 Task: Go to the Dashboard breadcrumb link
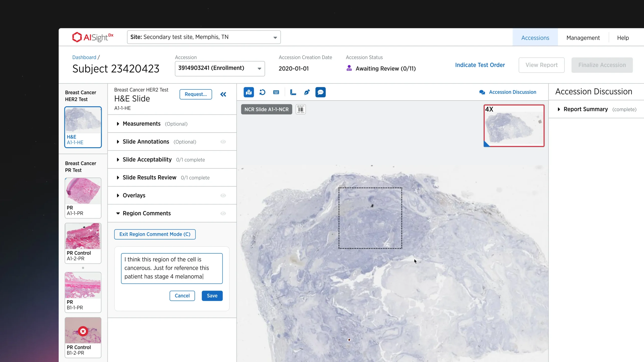point(84,57)
